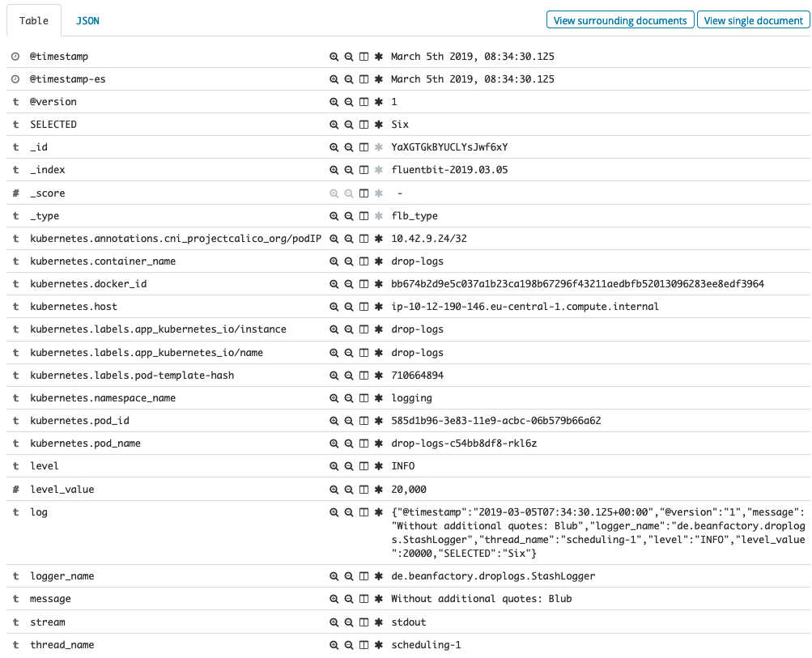
Task: Click the stdout stream value
Action: pos(409,622)
